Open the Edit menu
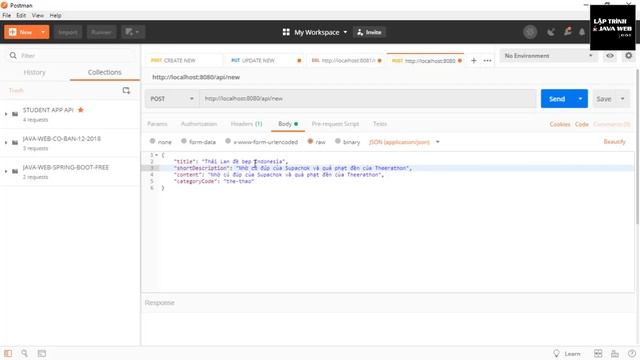 click(x=21, y=16)
